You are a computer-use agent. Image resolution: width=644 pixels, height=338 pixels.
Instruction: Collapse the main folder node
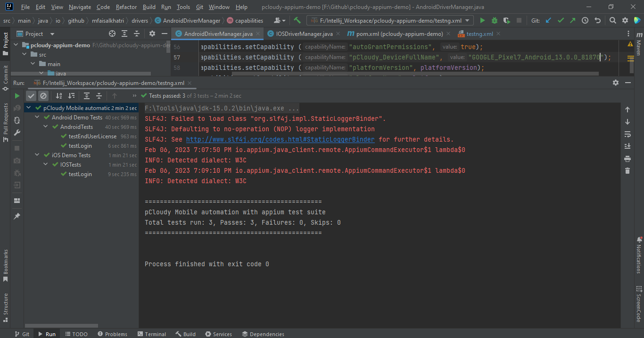(33, 64)
